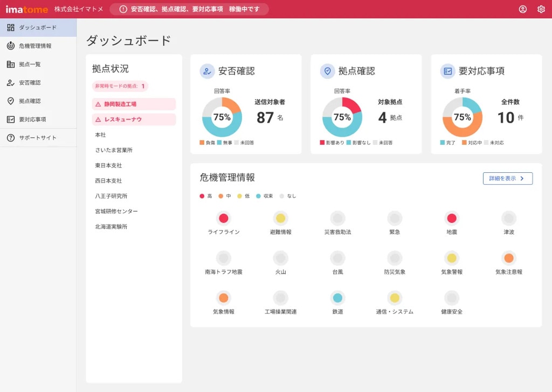Click the header alert status banner

(x=189, y=9)
